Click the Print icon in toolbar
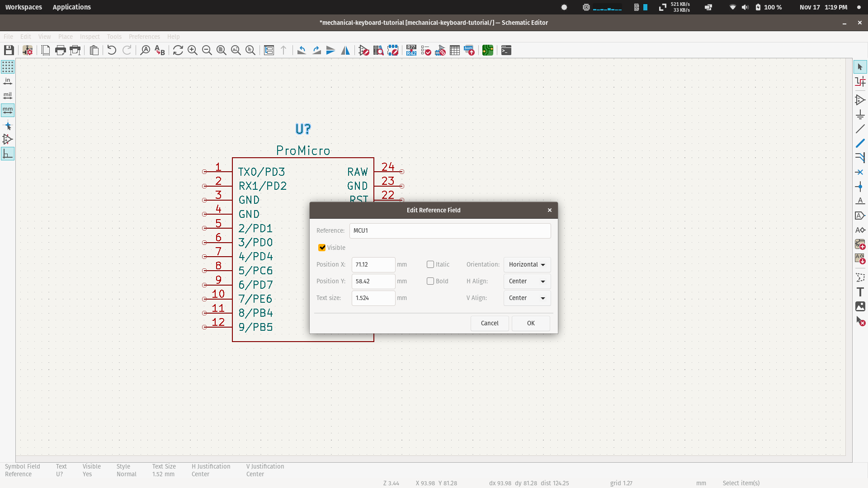Screen dimensions: 868x488 [60, 50]
